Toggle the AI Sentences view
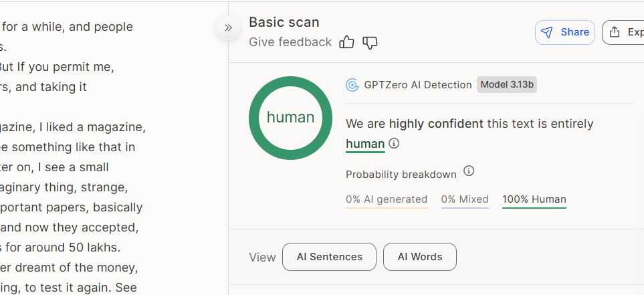644x295 pixels. [x=329, y=257]
